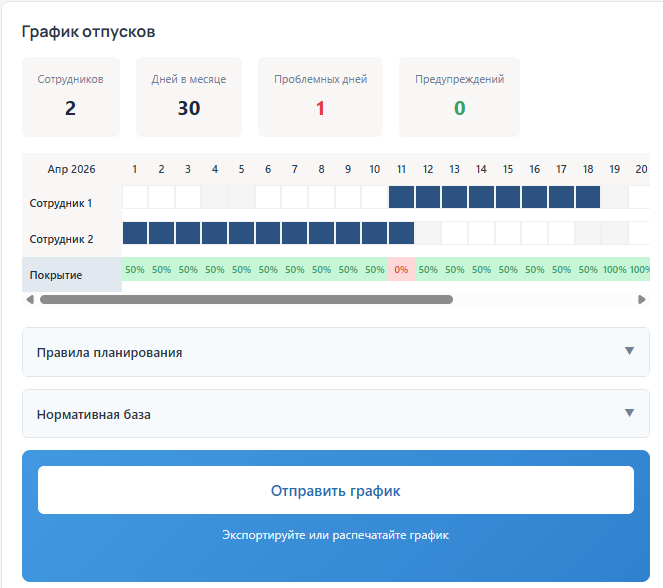Screen dimensions: 663x588
Task: Expand the Правила планирования section
Action: point(336,352)
